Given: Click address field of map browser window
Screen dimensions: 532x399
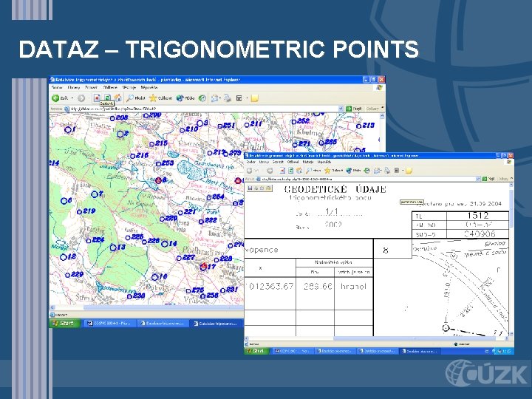Looking at the screenshot, I should pyautogui.click(x=204, y=109).
